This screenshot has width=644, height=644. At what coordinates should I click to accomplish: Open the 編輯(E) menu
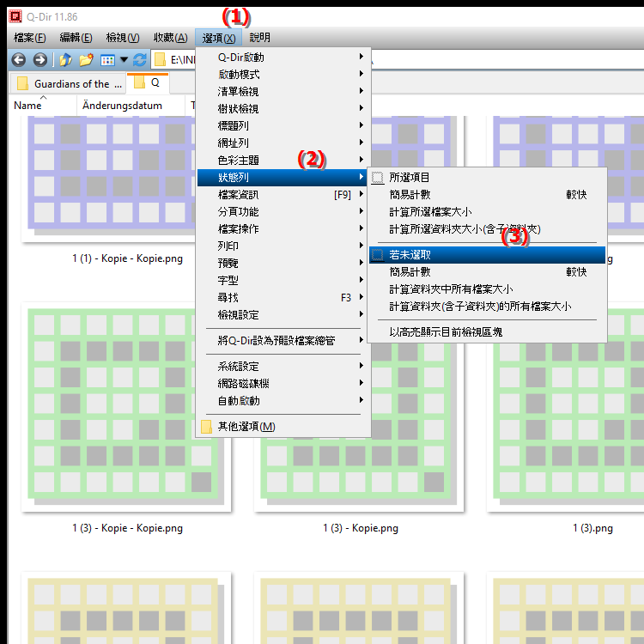pyautogui.click(x=76, y=38)
